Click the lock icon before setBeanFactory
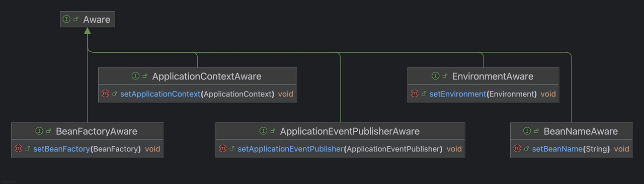644x184 pixels. (x=28, y=148)
